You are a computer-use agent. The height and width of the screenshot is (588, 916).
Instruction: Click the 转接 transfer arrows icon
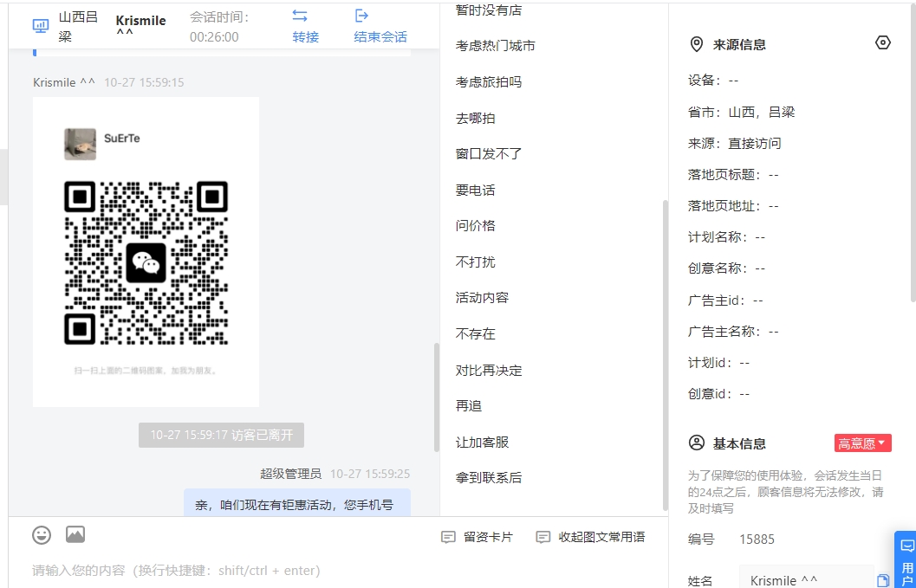[300, 16]
